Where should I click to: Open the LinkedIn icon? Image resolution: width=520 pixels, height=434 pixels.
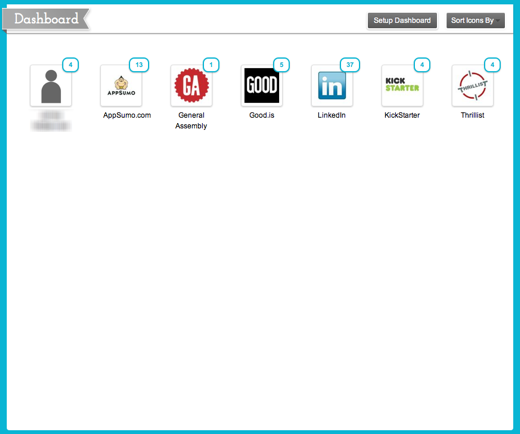tap(332, 86)
